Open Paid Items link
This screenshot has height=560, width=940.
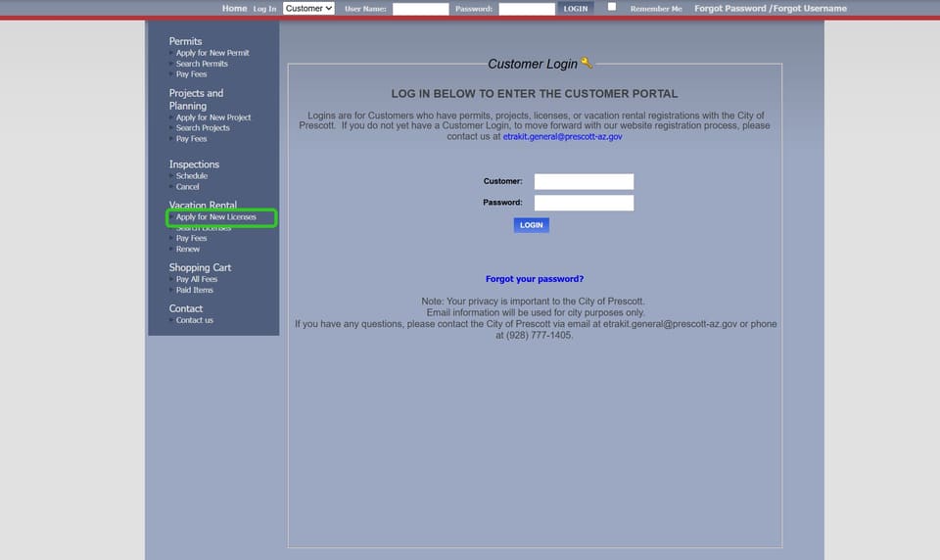click(194, 290)
